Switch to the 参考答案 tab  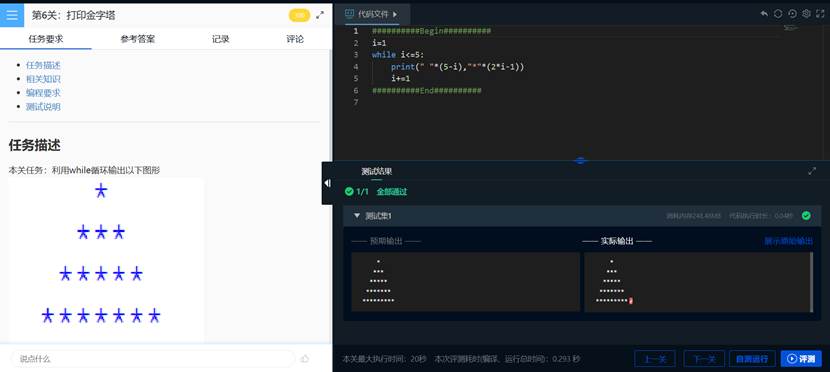click(138, 39)
